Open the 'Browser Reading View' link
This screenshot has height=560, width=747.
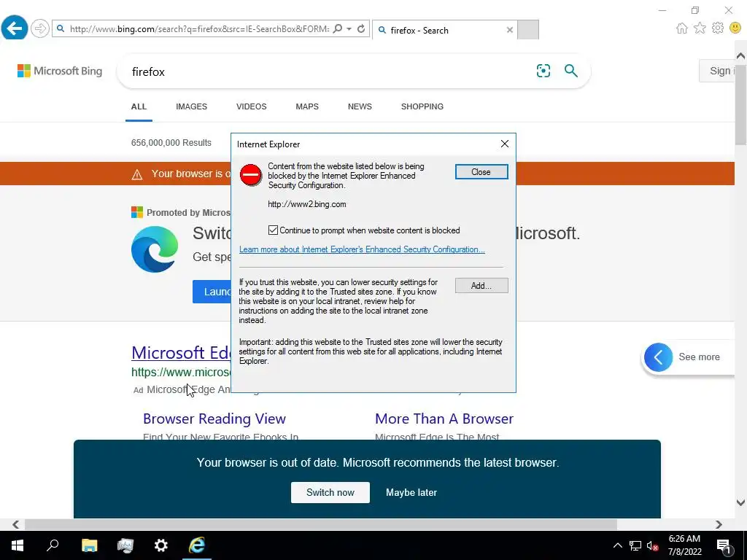coord(214,419)
